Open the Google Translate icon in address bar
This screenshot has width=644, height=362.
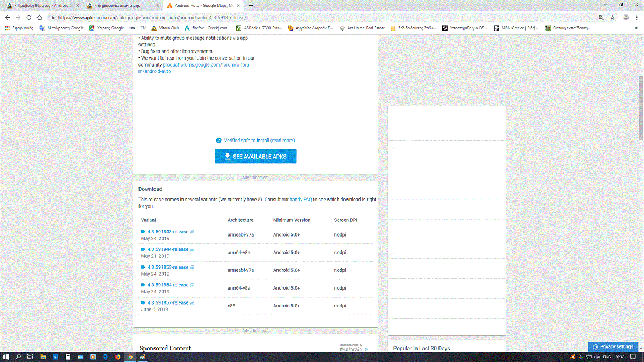602,17
